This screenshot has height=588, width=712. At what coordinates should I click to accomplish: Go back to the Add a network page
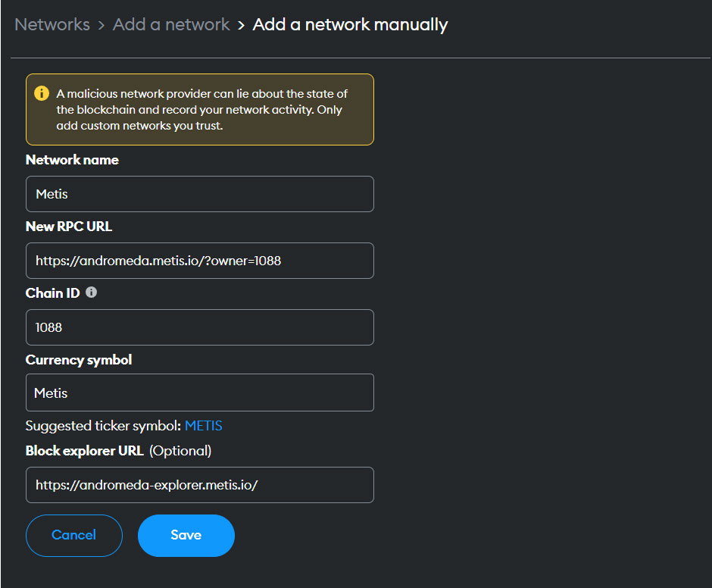pos(171,24)
